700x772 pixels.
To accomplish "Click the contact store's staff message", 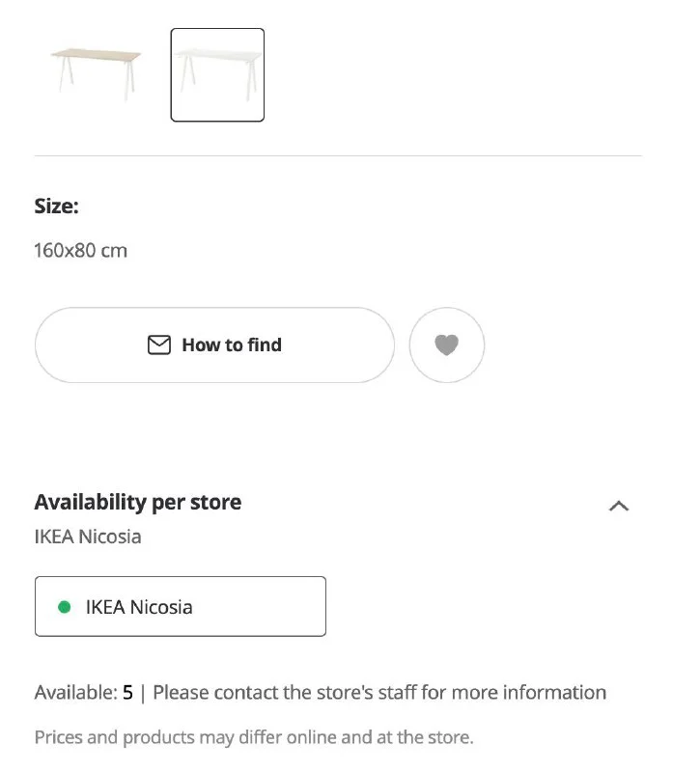I will pyautogui.click(x=379, y=692).
